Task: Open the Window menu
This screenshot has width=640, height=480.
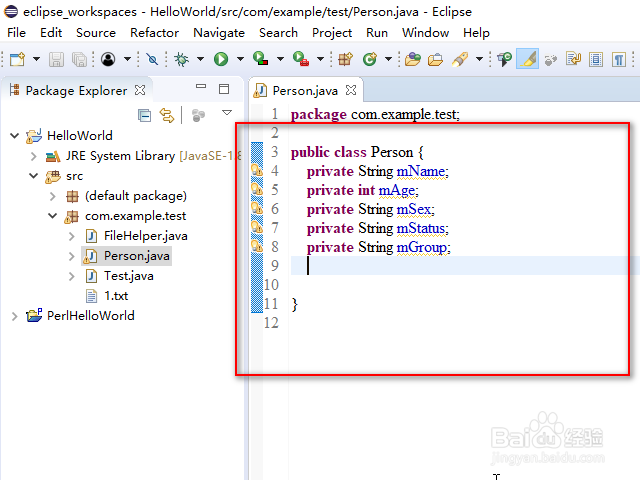Action: point(425,33)
